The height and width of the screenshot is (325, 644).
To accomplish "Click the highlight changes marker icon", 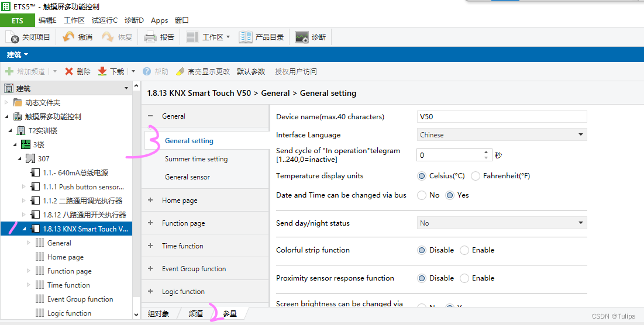I will [180, 71].
